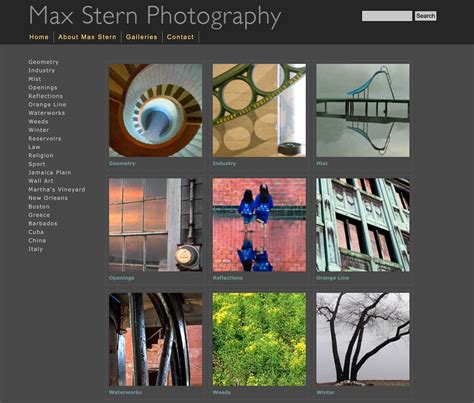Open the Contact page
This screenshot has width=474, height=403.
pyautogui.click(x=180, y=37)
